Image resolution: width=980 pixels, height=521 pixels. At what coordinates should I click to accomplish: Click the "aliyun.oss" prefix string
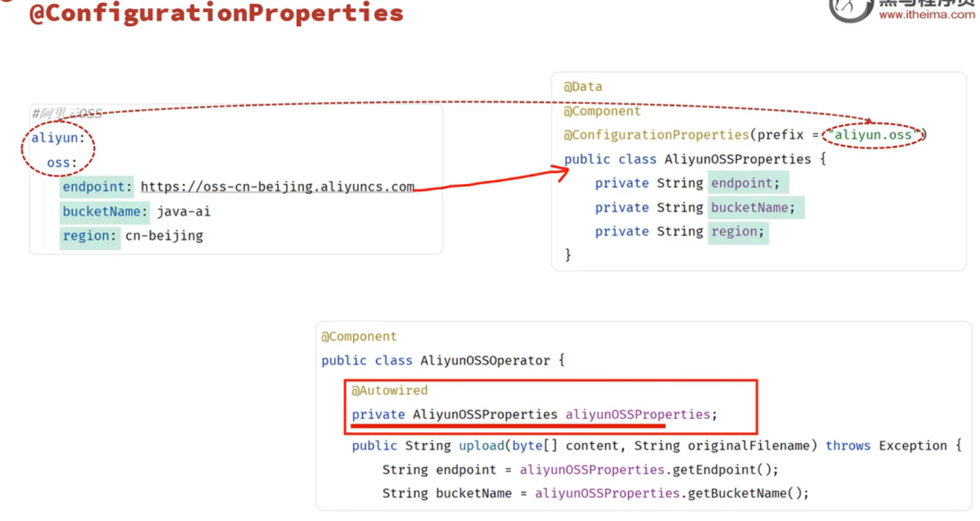[874, 136]
